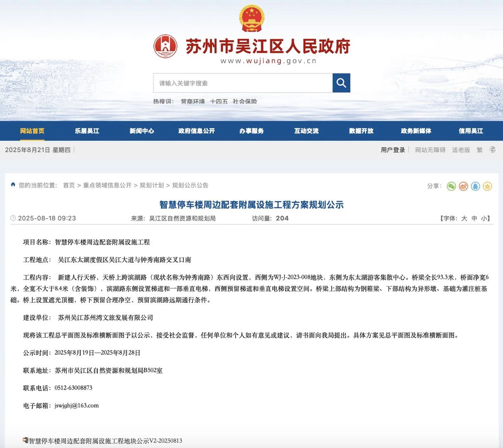Share the page via QQ icon
The image size is (503, 448).
[x=475, y=186]
